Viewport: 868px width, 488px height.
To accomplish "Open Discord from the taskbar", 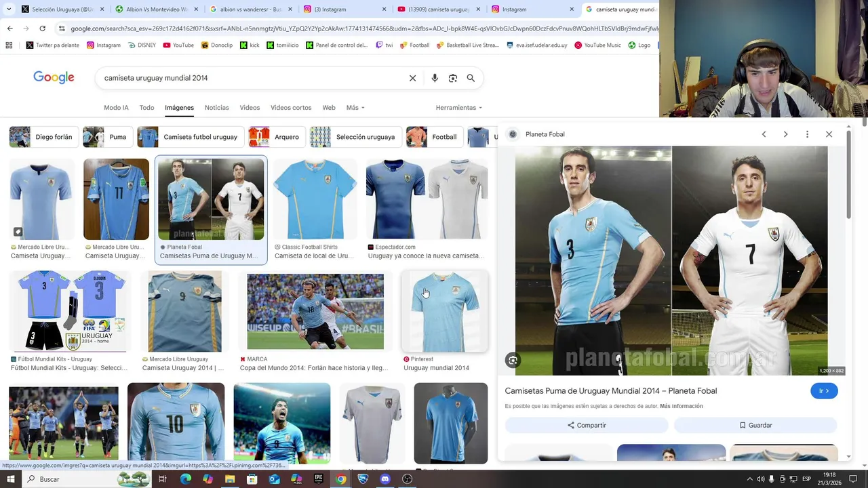I will pos(385,479).
